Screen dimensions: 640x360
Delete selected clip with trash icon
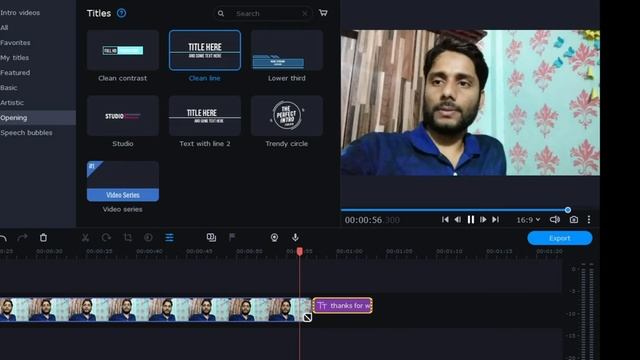click(43, 237)
